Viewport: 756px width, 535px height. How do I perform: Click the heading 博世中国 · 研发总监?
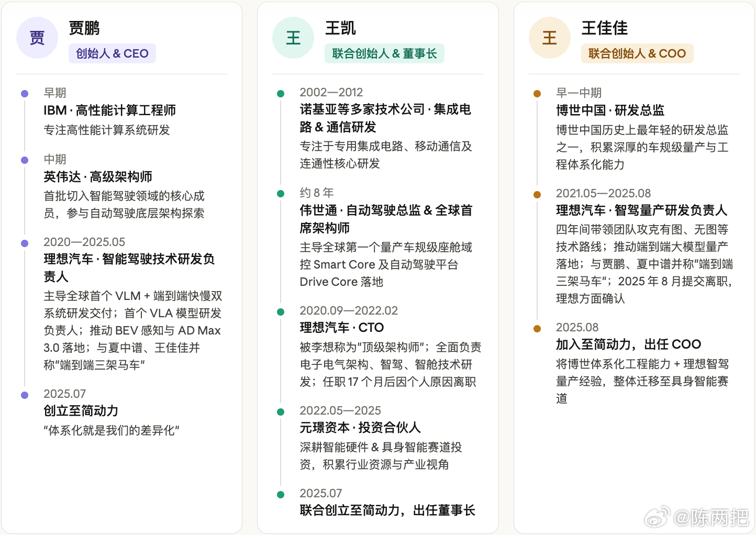point(610,110)
